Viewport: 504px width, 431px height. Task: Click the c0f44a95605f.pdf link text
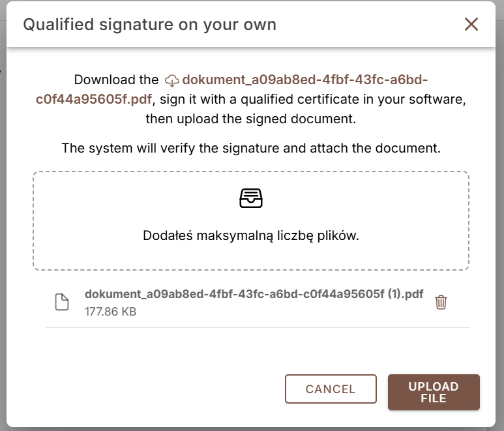93,99
